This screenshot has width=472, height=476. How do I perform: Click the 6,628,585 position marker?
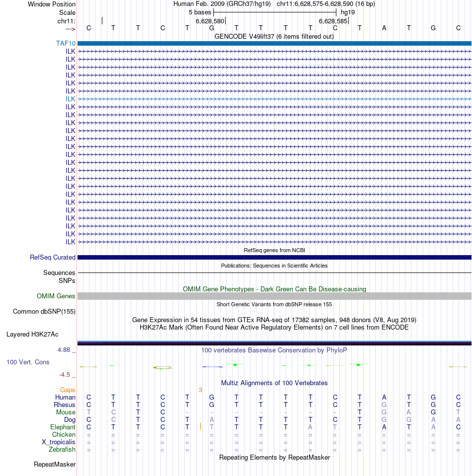coord(333,21)
